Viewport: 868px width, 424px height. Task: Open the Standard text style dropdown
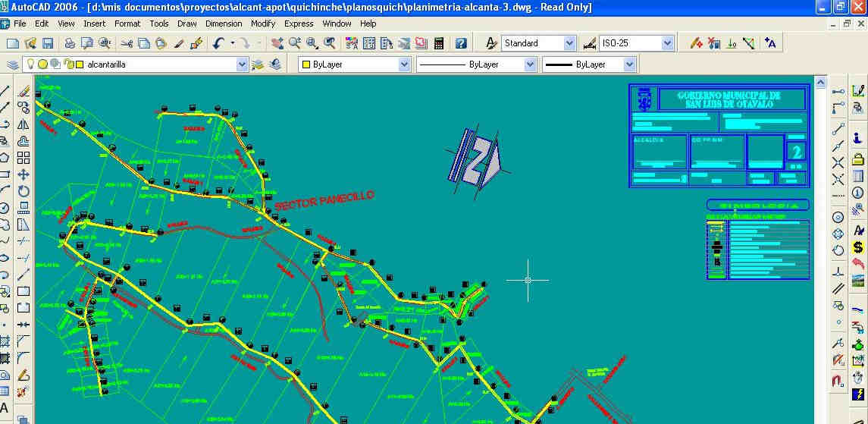[x=569, y=43]
